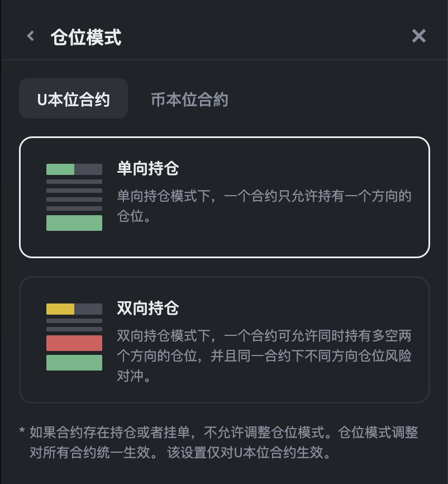
Task: Click the small green bar in one-way icon
Action: pos(60,169)
